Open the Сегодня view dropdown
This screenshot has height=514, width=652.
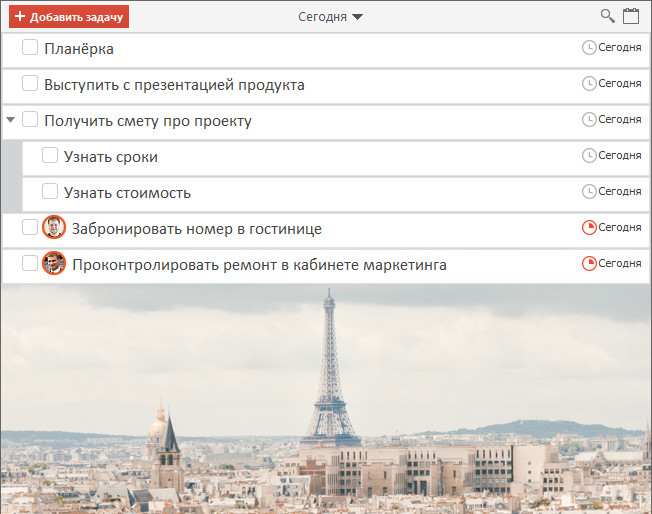pos(331,17)
